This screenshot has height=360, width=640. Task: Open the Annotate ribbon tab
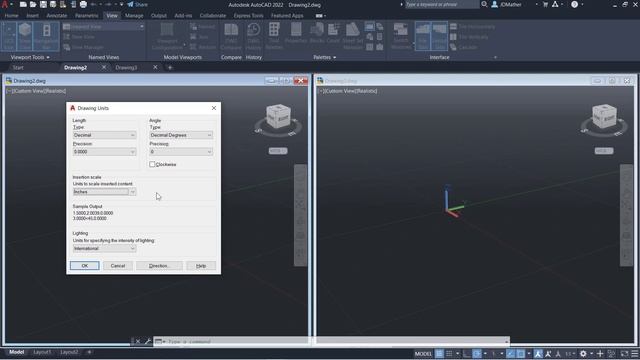[x=57, y=16]
